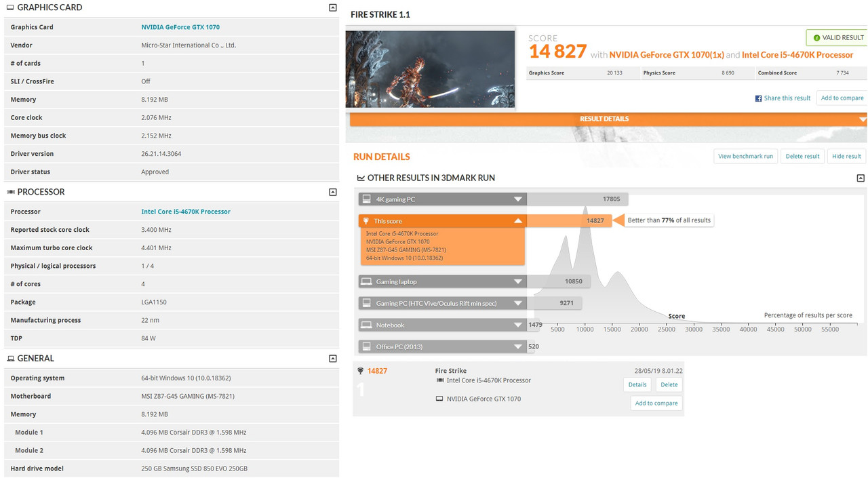
Task: Click the trophy icon next to 14827 result
Action: (x=361, y=371)
